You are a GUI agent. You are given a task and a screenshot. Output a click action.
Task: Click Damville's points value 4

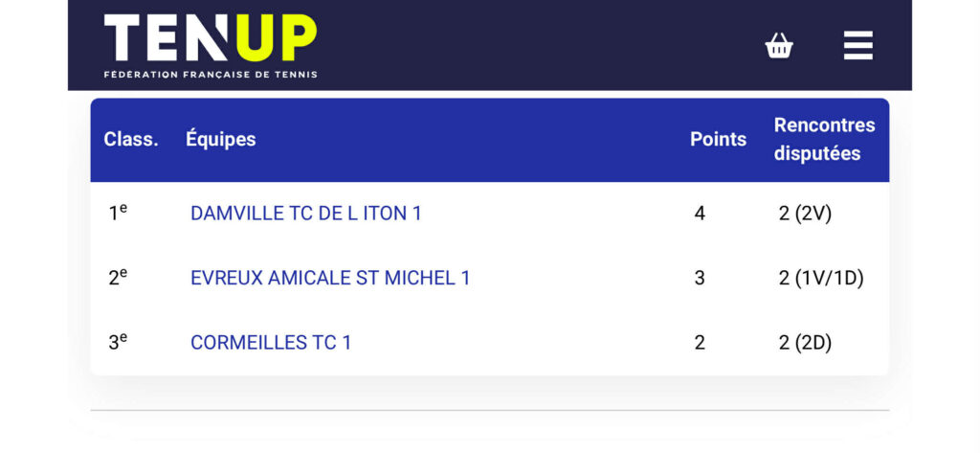(700, 214)
